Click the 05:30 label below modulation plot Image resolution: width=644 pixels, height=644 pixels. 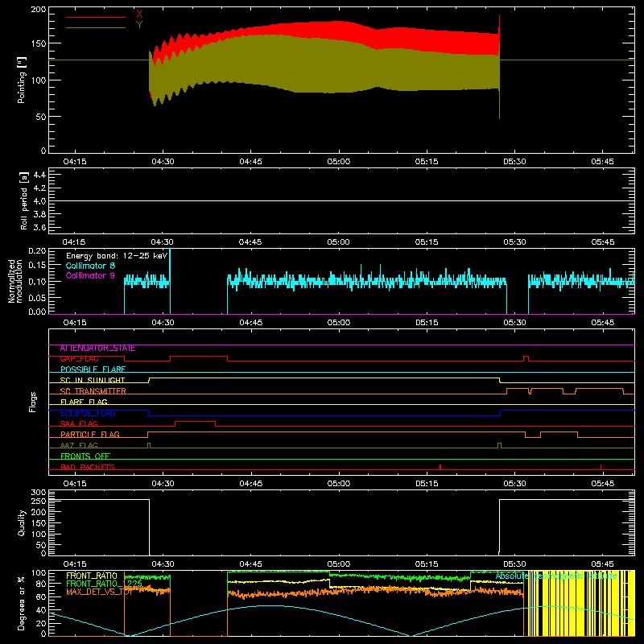(514, 323)
